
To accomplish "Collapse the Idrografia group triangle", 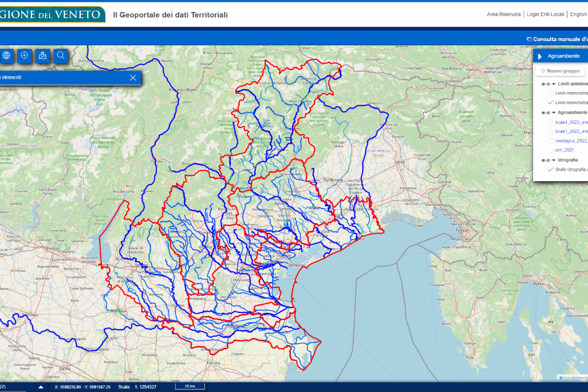I will [x=554, y=161].
